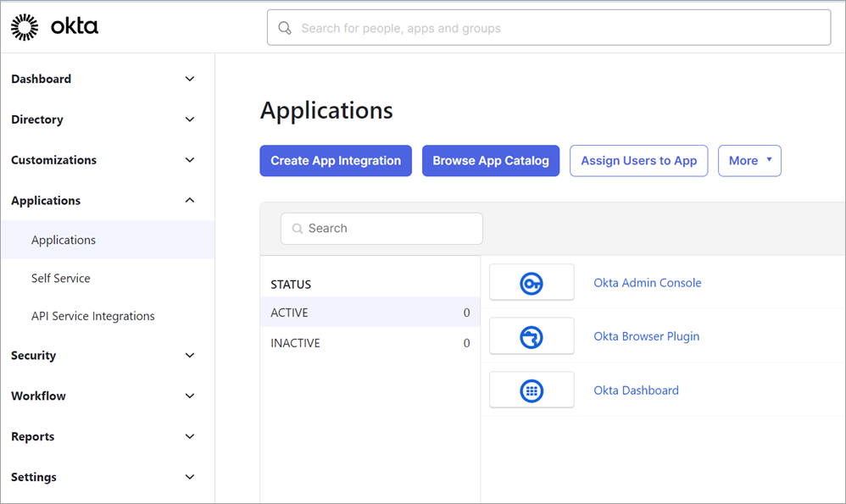846x504 pixels.
Task: Collapse the Applications menu chevron
Action: click(190, 200)
